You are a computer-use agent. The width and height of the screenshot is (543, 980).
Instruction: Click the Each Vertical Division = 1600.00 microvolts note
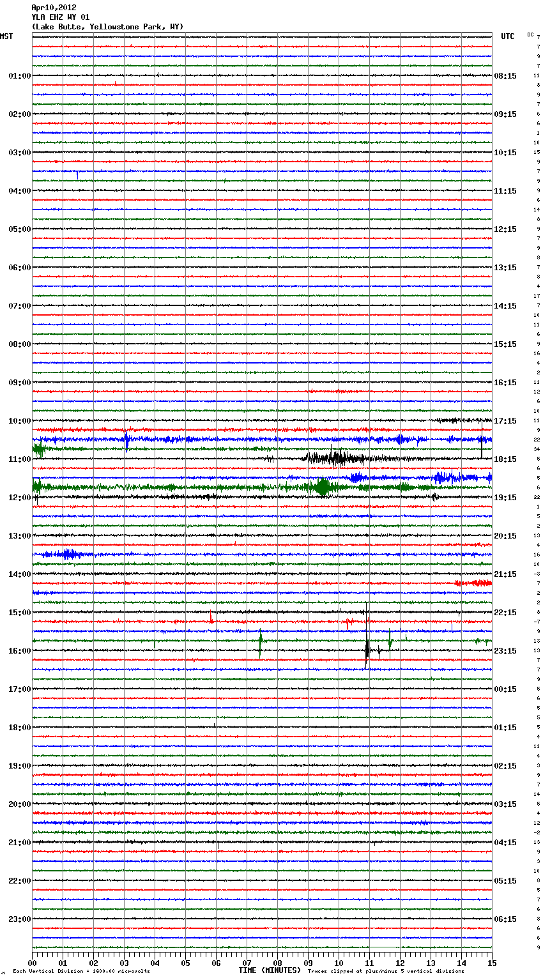coord(81,972)
